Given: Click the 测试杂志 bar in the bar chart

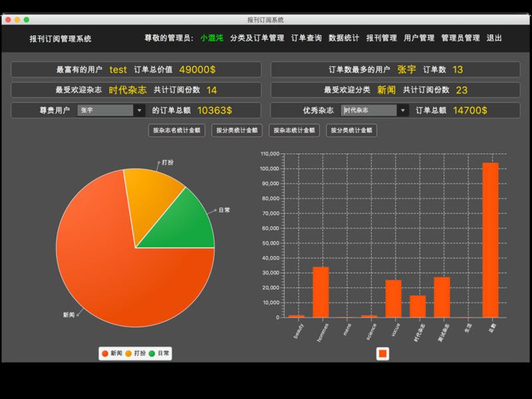Looking at the screenshot, I should point(442,297).
